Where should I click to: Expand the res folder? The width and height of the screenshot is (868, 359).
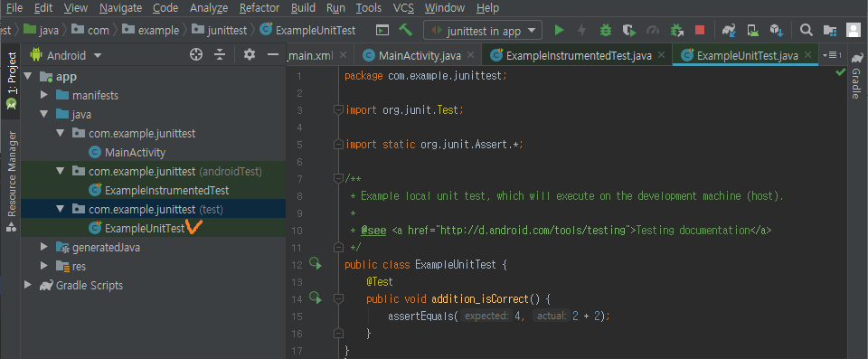point(44,266)
